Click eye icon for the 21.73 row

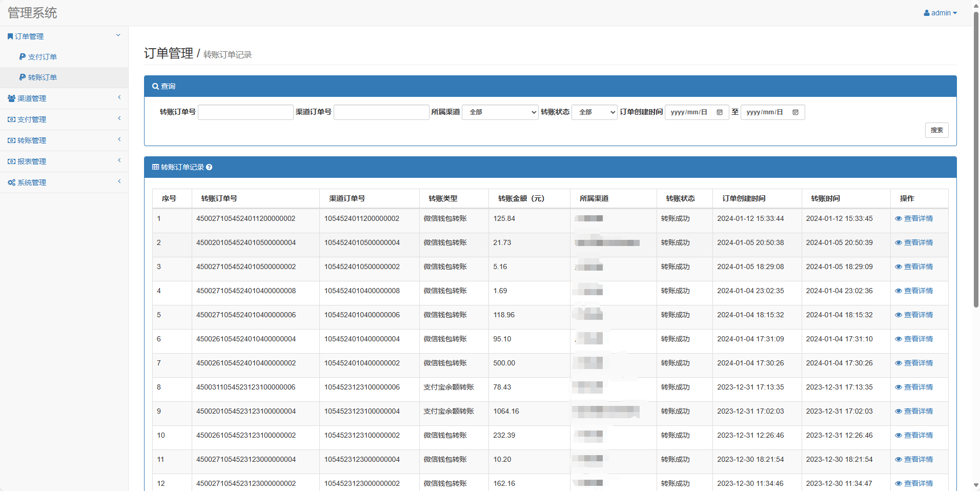899,243
